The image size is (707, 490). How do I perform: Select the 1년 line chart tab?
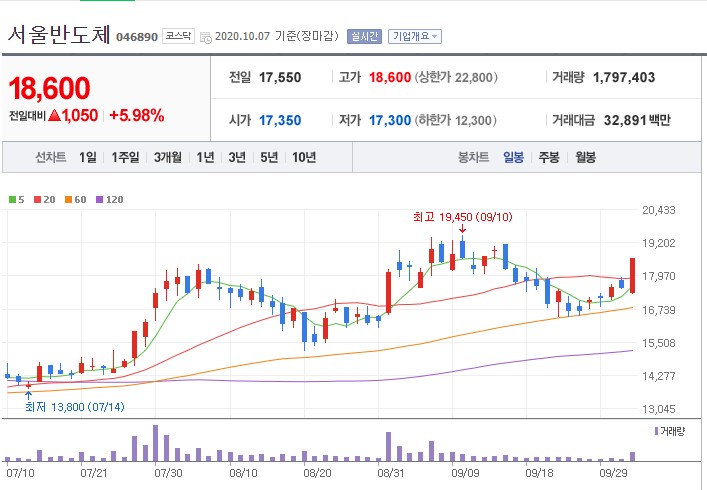205,157
